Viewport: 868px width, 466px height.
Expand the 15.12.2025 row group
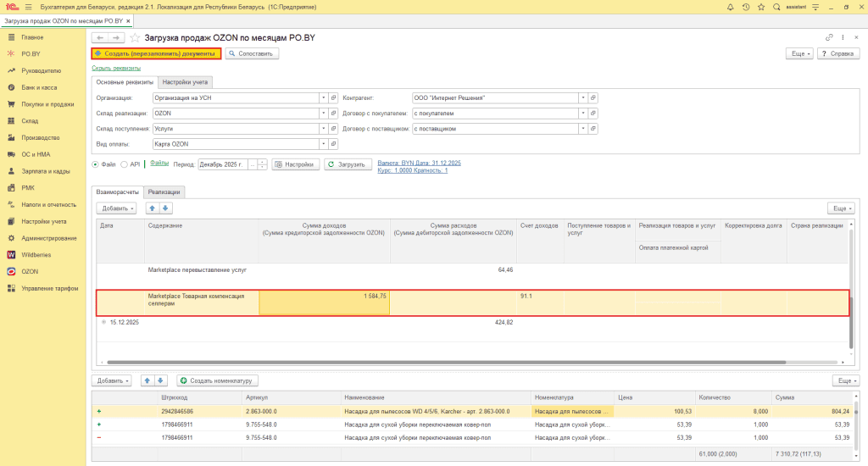pos(103,322)
